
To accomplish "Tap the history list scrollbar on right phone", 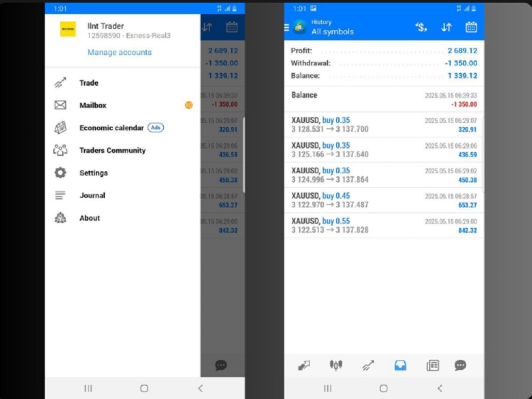I will (x=483, y=155).
